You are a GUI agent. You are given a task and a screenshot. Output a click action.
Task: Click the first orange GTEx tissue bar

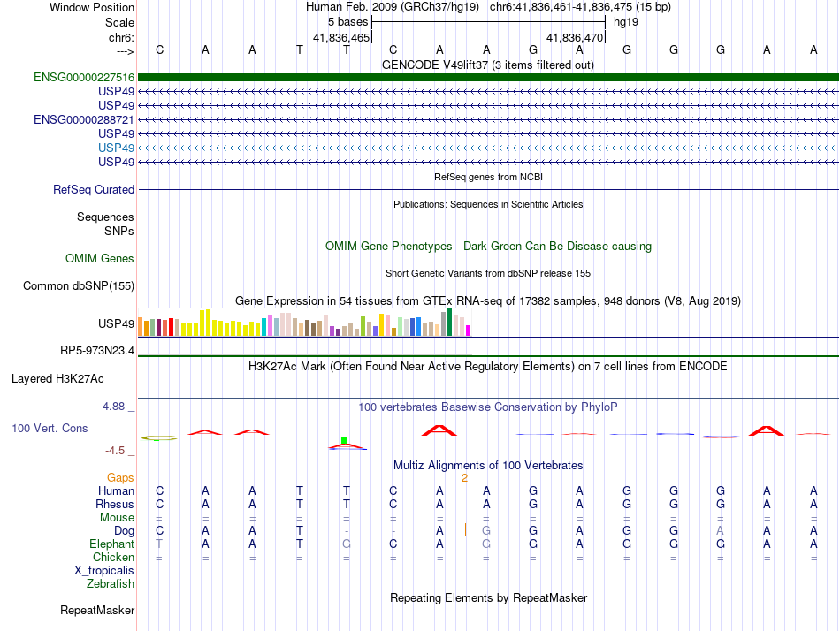coord(141,327)
